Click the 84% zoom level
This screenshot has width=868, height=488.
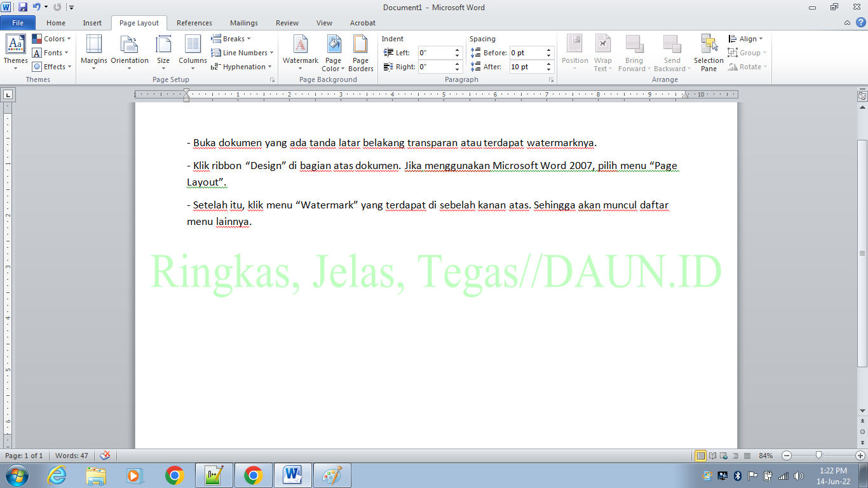click(x=766, y=456)
